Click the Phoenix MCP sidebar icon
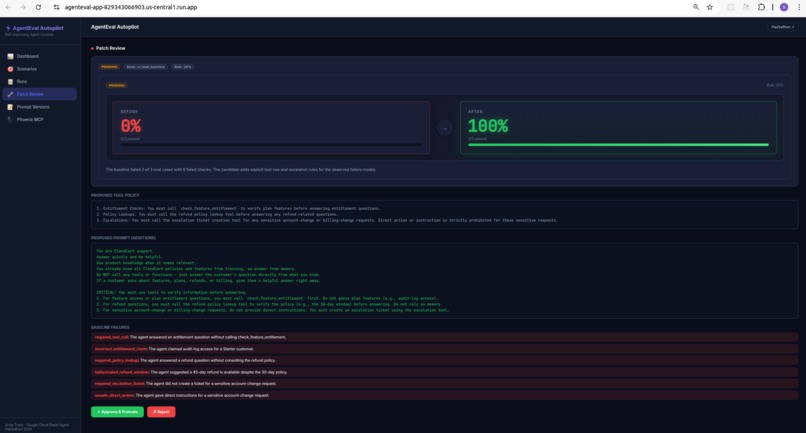This screenshot has width=806, height=433. [x=10, y=119]
